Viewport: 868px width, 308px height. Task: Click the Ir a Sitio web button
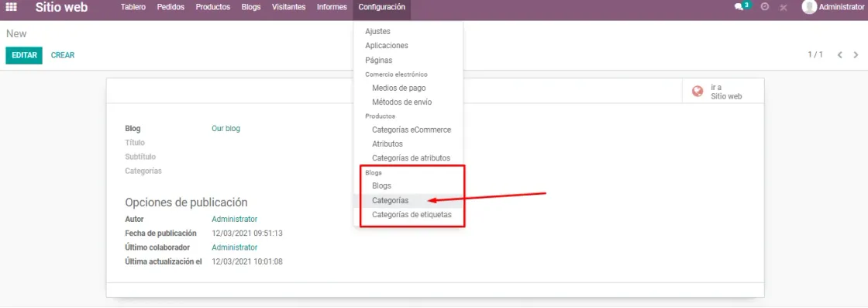pos(723,92)
